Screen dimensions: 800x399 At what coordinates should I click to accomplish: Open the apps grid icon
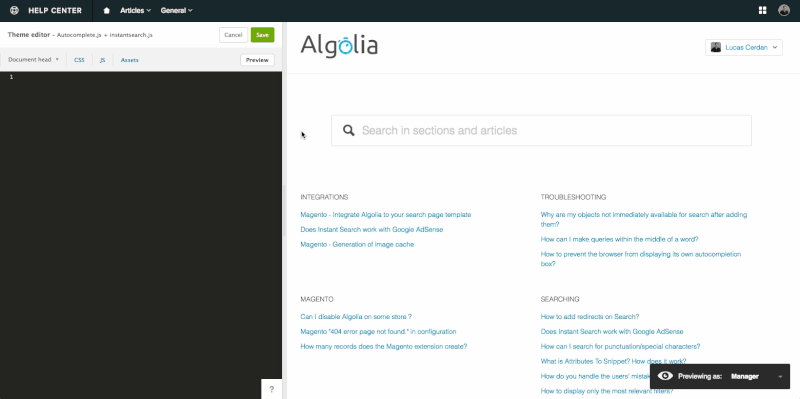(x=763, y=10)
